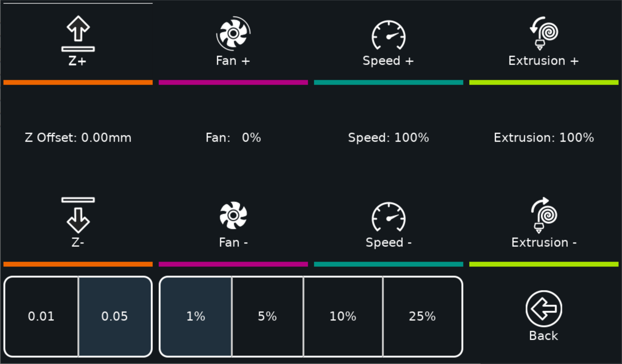This screenshot has width=622, height=364.
Task: Select the 0.01 Z step size
Action: pyautogui.click(x=41, y=316)
